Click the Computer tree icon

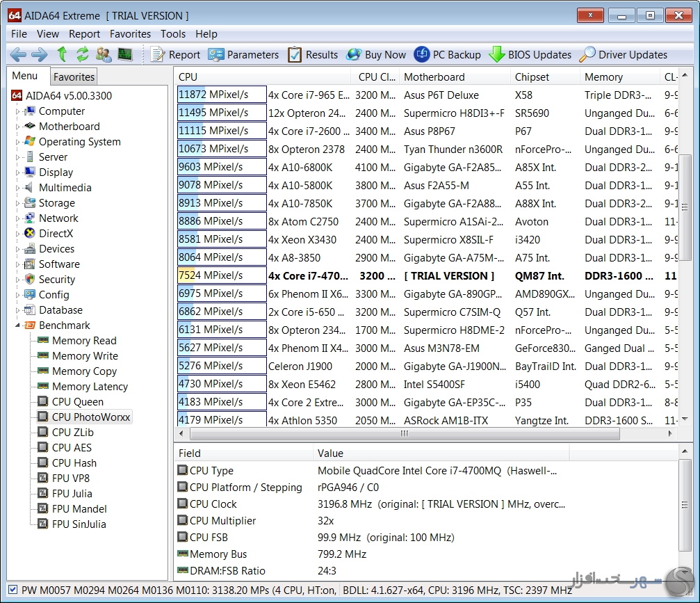[x=29, y=111]
